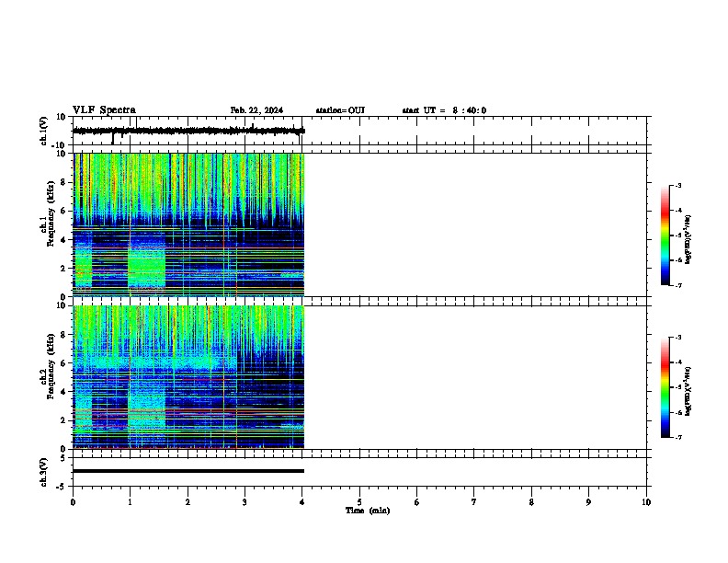Click the "ch.1(V)" waveform axis label
The width and height of the screenshot is (728, 563).
click(x=43, y=131)
